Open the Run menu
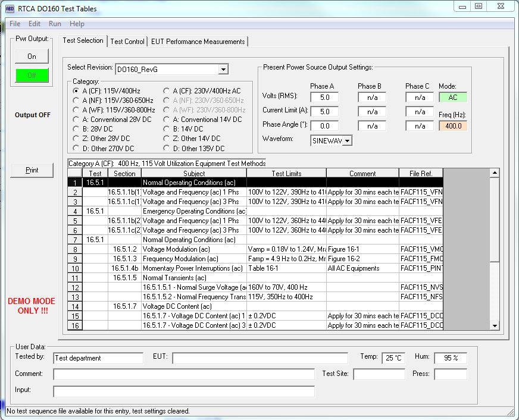The width and height of the screenshot is (519, 420). (55, 24)
